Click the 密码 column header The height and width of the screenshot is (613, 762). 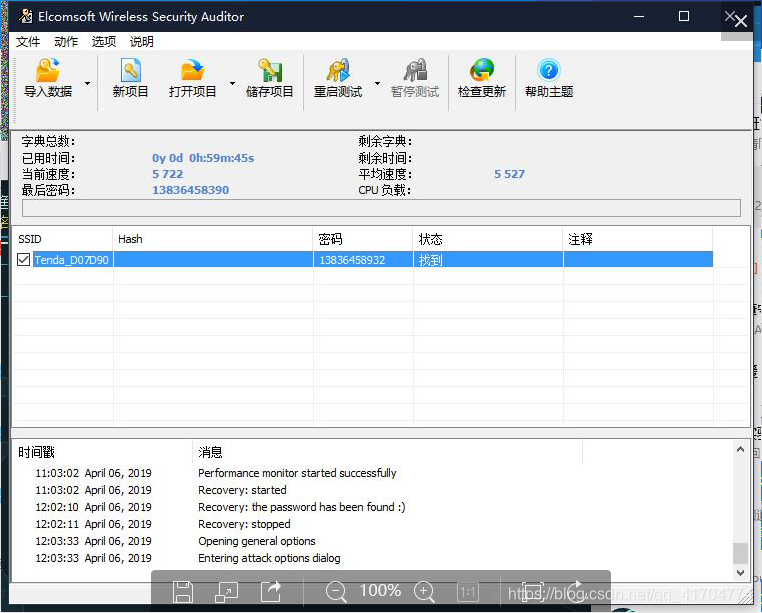click(363, 239)
